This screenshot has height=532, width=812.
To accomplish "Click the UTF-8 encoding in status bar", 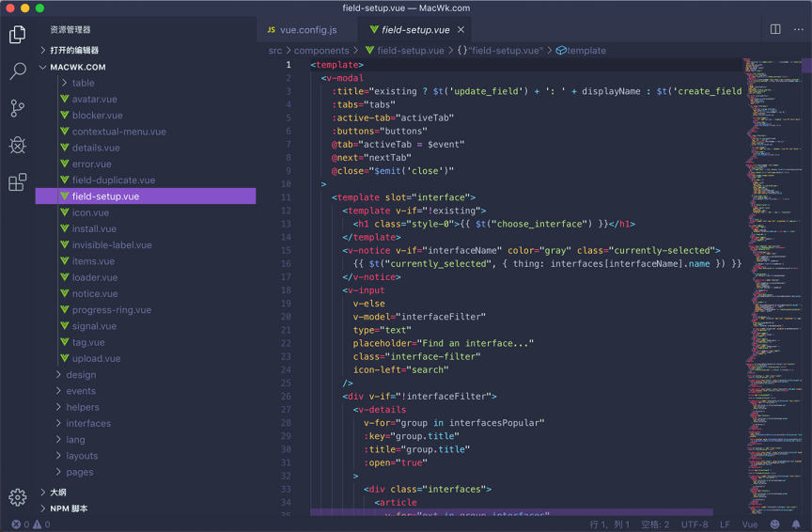I will [695, 524].
